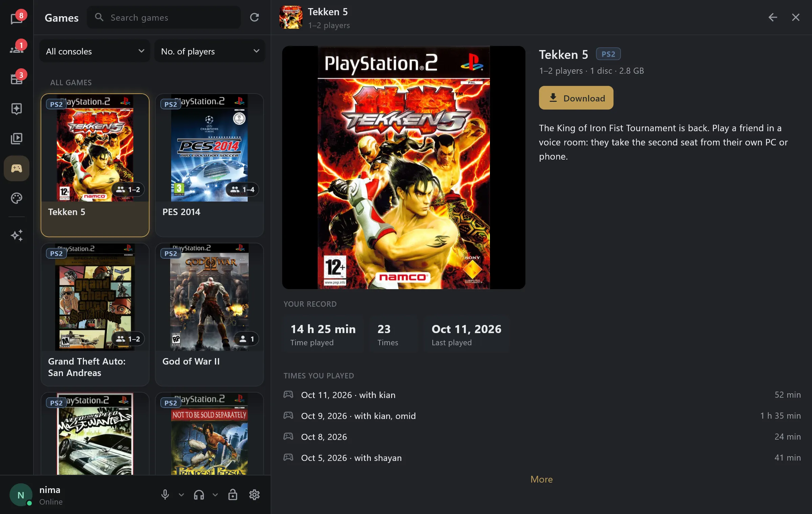Click the 14 h 25 min Time played stat
Image resolution: width=812 pixels, height=514 pixels.
pos(323,334)
